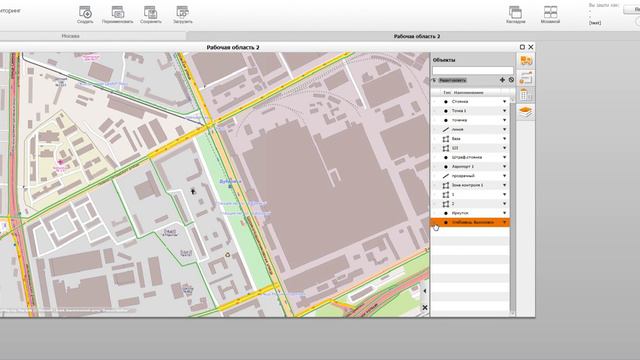This screenshot has width=640, height=360.
Task: Open dropdown arrow for Стоянка row
Action: (504, 102)
